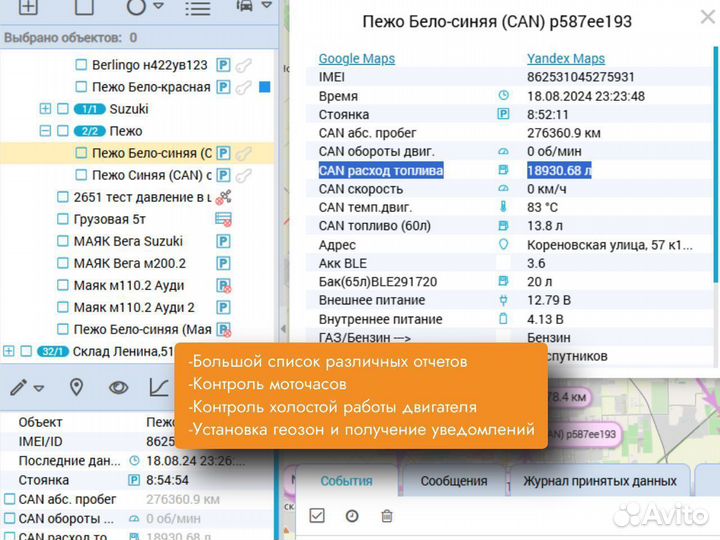
Task: Open the list view icon in top toolbar
Action: [x=200, y=8]
